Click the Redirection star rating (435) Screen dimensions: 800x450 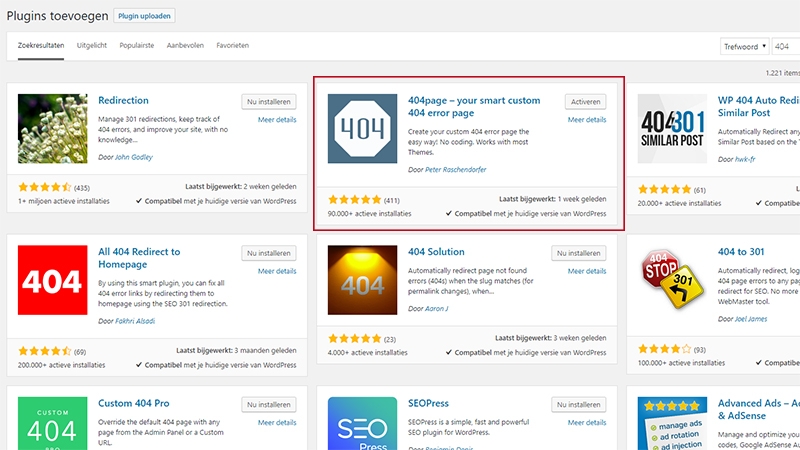(45, 187)
